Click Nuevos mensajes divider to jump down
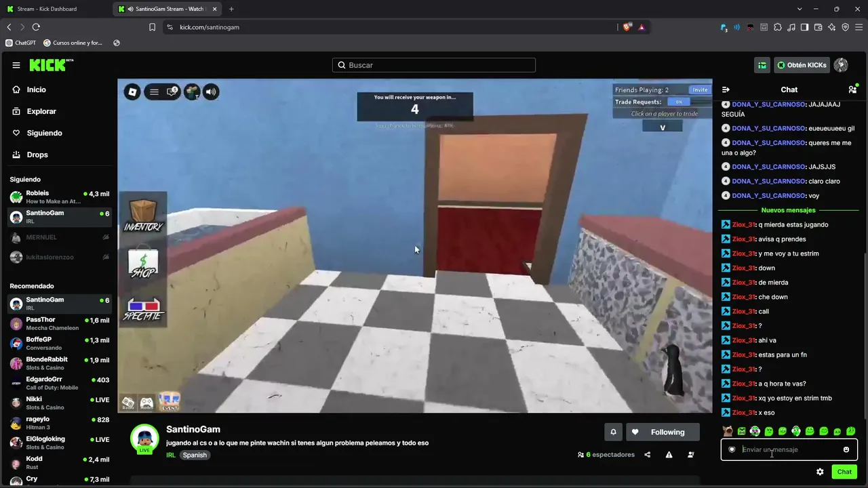This screenshot has width=868, height=488. tap(788, 210)
